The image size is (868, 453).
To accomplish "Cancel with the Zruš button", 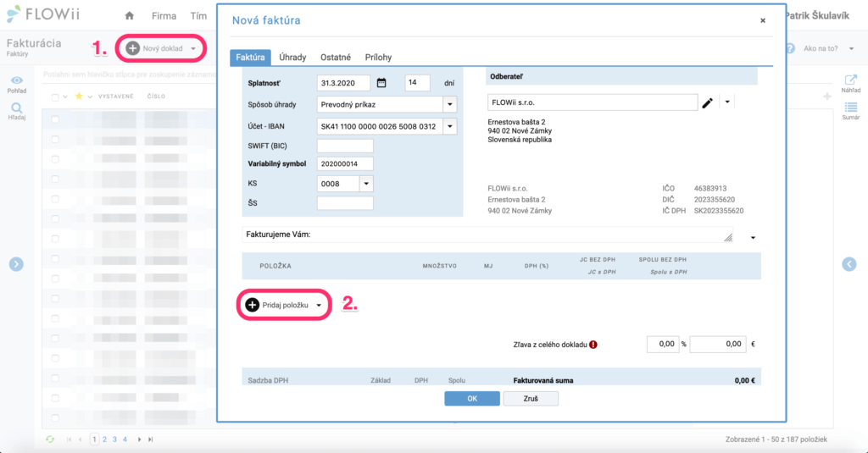I will tap(531, 398).
